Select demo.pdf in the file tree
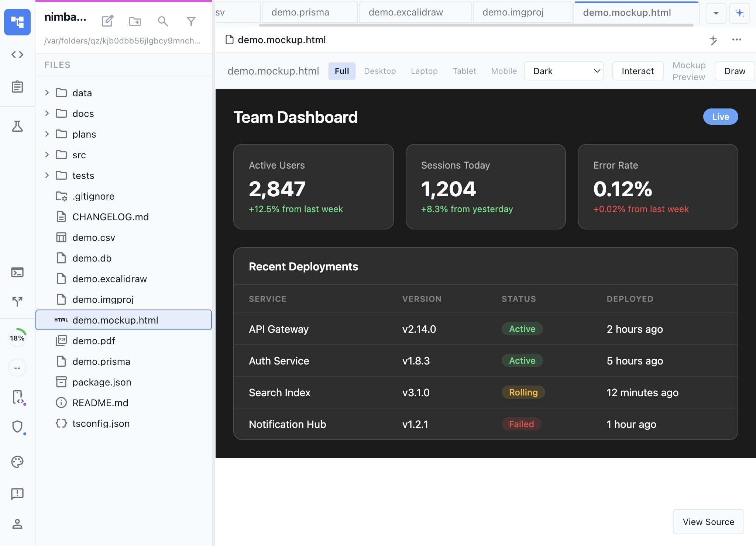756x546 pixels. [94, 341]
